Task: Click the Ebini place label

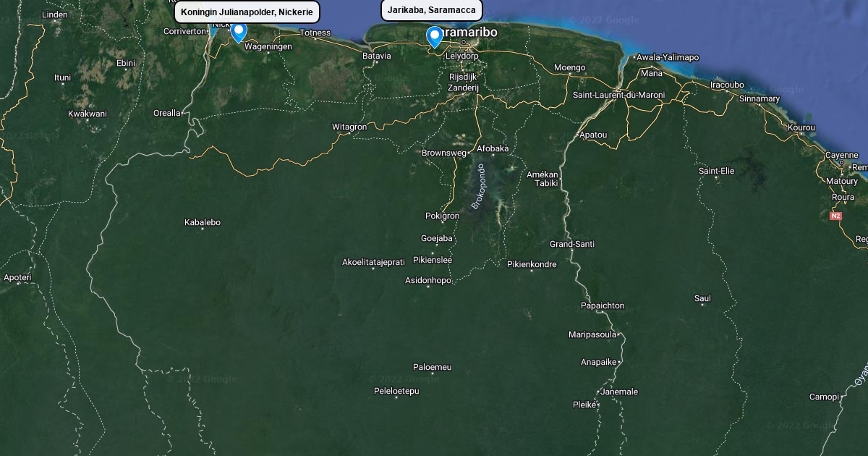Action: pos(126,63)
